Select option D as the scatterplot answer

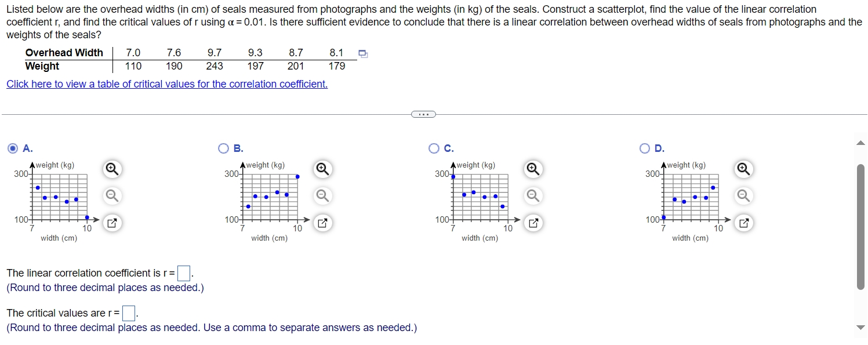click(644, 148)
